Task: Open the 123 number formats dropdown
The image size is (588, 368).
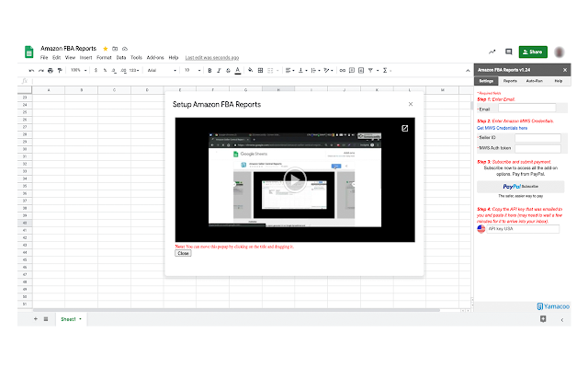Action: click(134, 70)
